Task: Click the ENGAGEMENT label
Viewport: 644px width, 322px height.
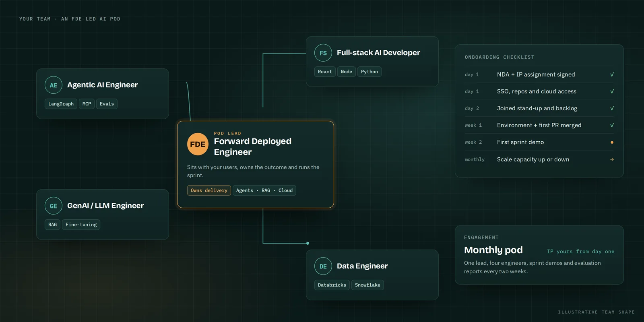Action: click(481, 237)
